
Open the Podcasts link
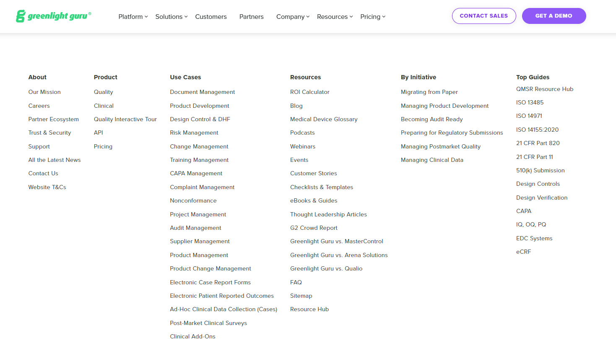[302, 133]
